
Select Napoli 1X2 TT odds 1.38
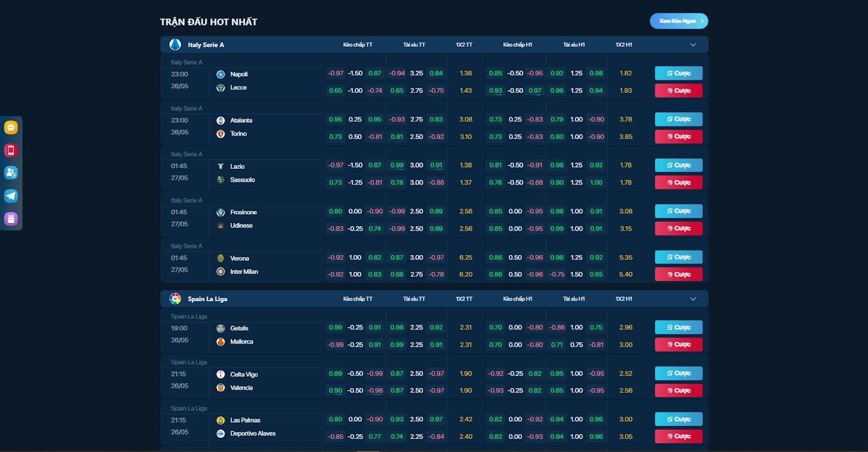465,73
